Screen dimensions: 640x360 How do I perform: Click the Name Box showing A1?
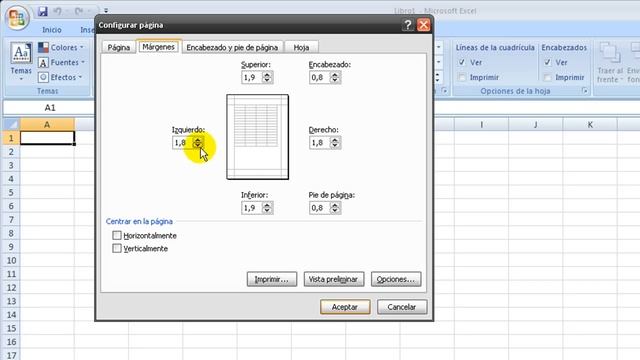pos(49,108)
